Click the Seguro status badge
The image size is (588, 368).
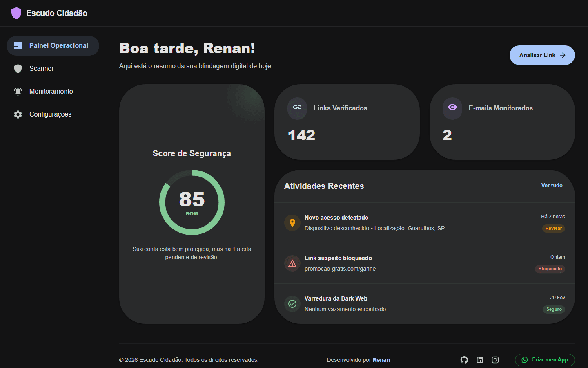[554, 310]
